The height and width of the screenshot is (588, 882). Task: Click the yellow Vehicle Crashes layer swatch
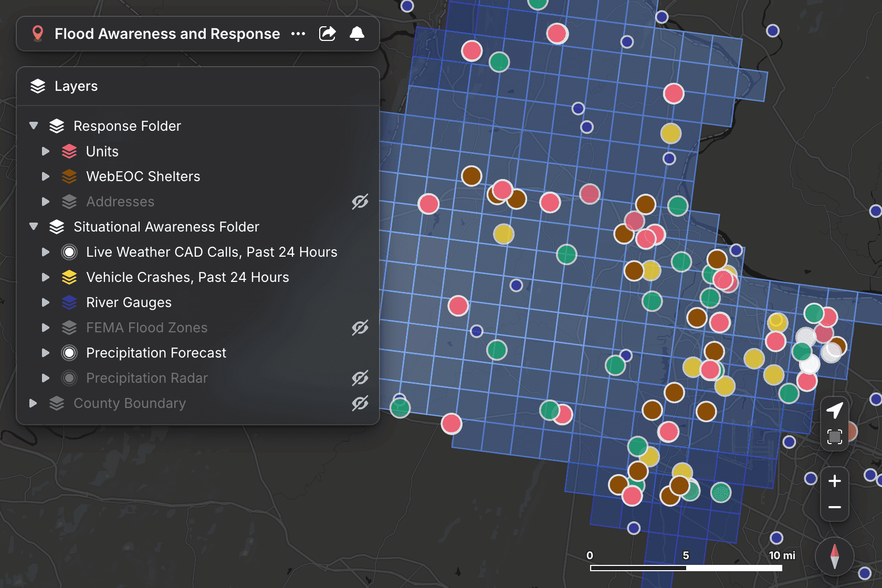click(69, 277)
